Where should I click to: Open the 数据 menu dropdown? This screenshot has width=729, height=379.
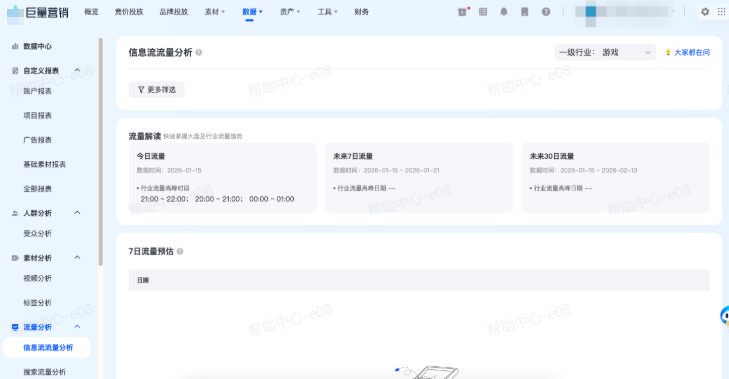point(252,12)
